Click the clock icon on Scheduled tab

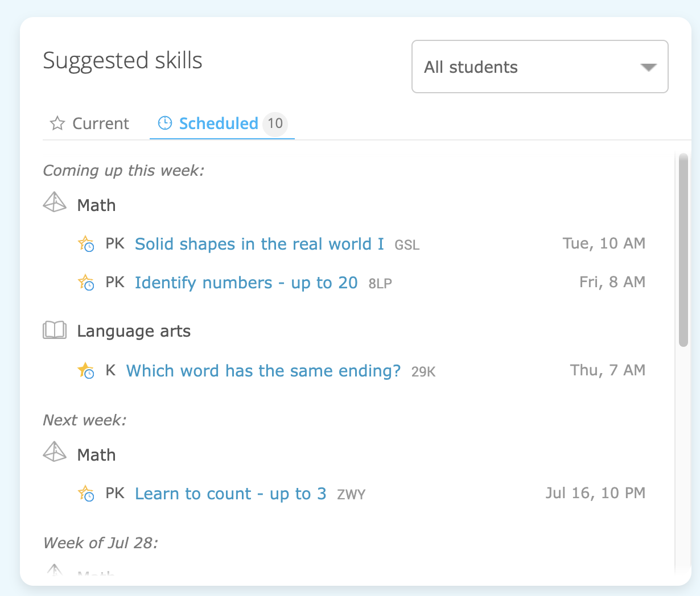[x=165, y=123]
